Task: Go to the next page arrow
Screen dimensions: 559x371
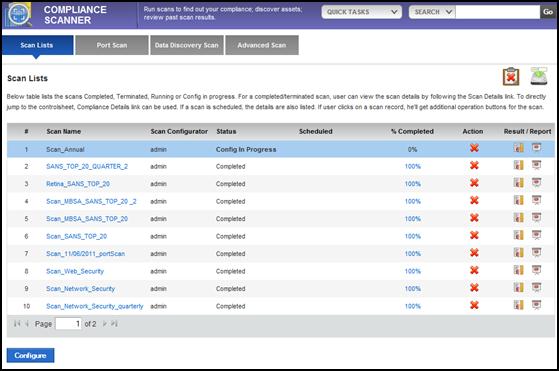Action: (x=105, y=324)
